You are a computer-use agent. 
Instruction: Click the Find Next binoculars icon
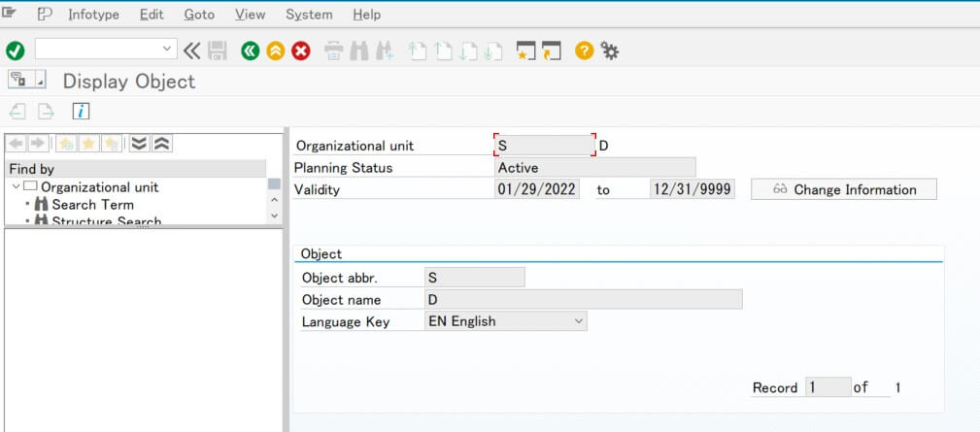[x=385, y=50]
